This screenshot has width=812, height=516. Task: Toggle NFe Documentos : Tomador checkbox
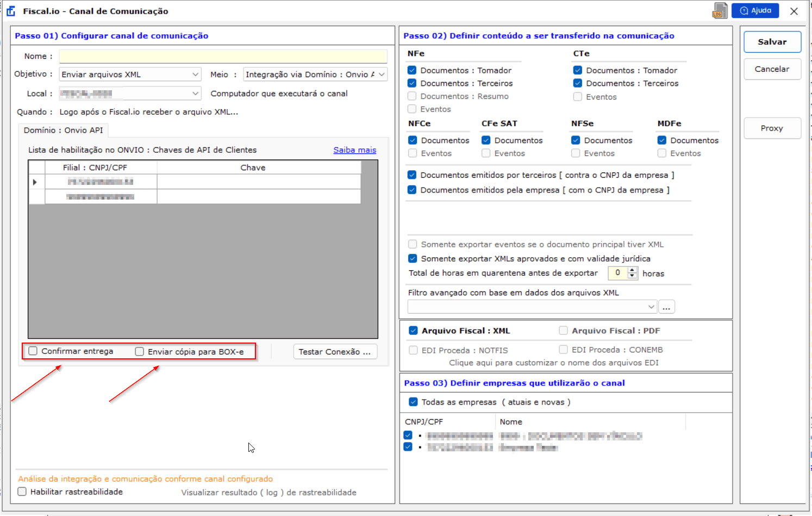(x=412, y=70)
